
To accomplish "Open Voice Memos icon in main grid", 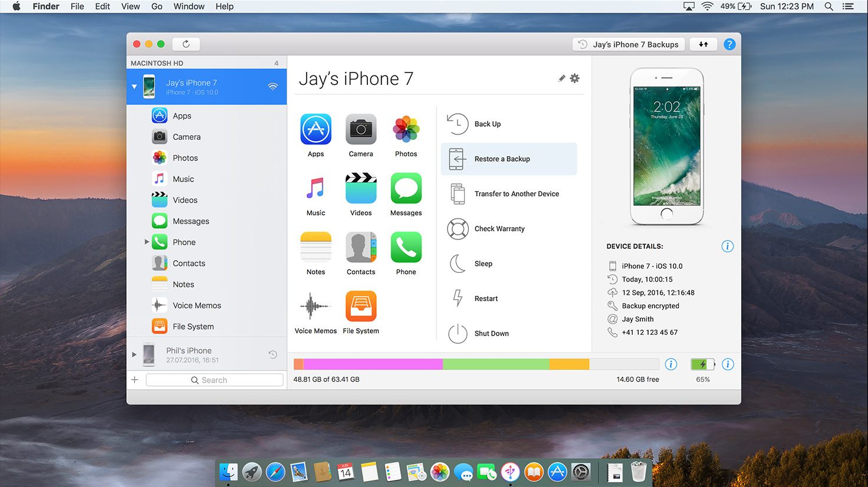I will [x=315, y=307].
